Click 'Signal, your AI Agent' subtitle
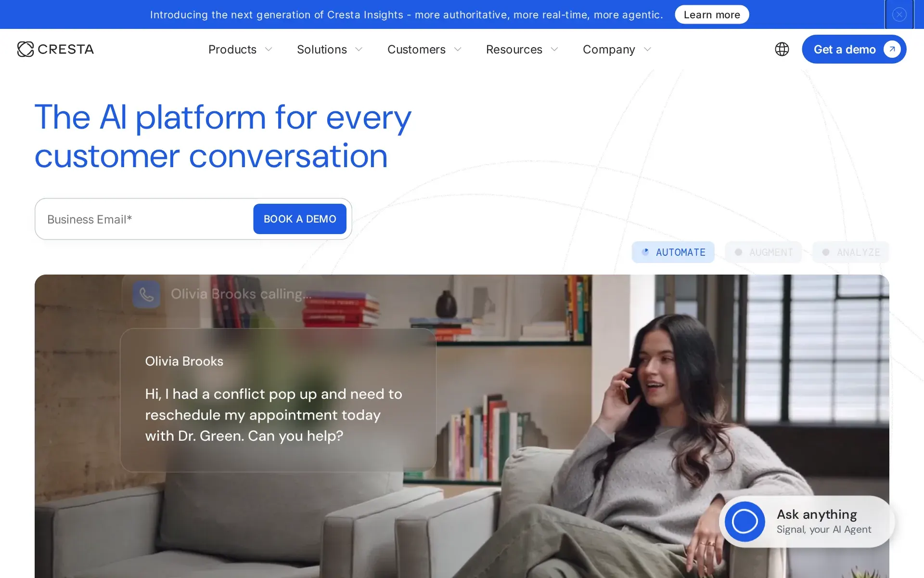 coord(824,529)
